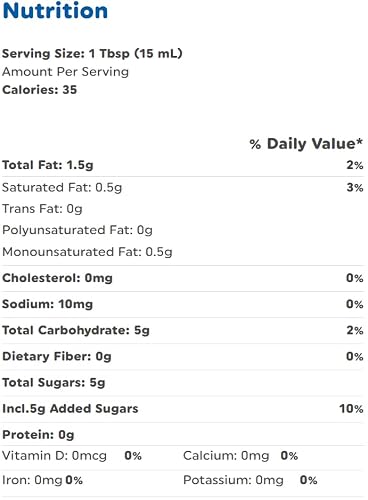
Task: Click the Sodium: 10mg row
Action: (183, 304)
